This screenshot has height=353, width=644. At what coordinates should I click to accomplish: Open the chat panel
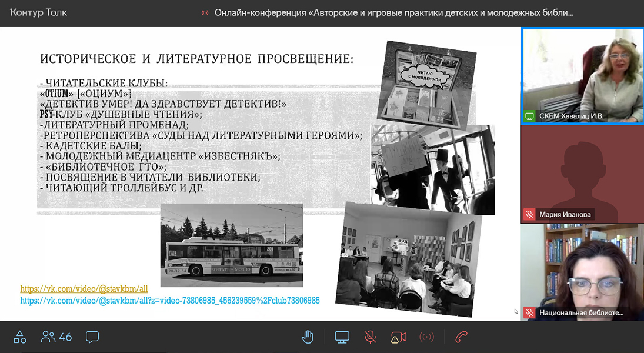pos(92,337)
